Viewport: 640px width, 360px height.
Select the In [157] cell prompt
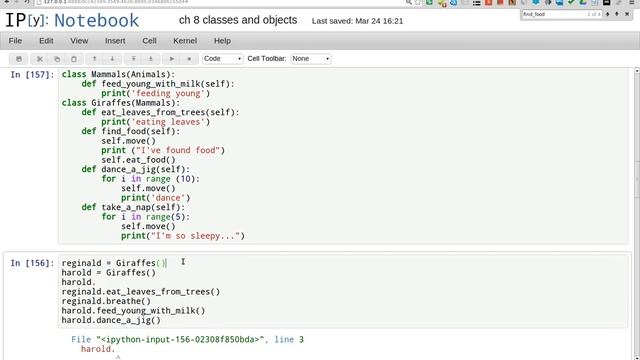32,75
